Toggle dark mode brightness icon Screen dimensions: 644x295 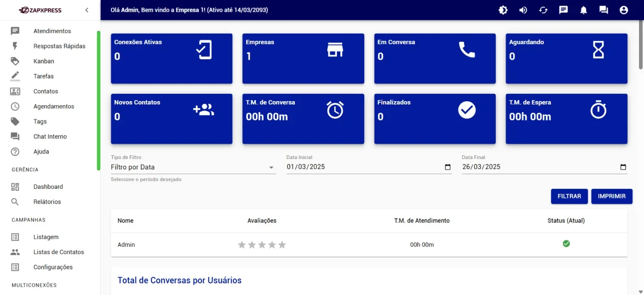tap(503, 10)
